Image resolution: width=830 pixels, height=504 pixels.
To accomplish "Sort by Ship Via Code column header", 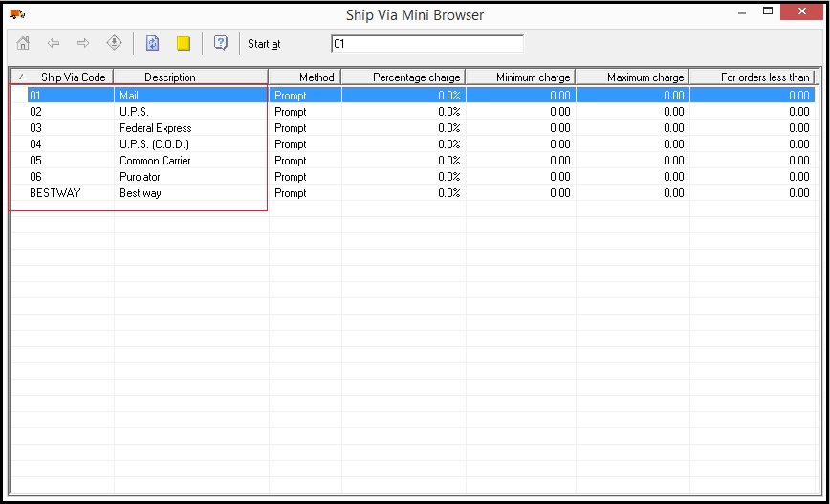I will [x=61, y=77].
